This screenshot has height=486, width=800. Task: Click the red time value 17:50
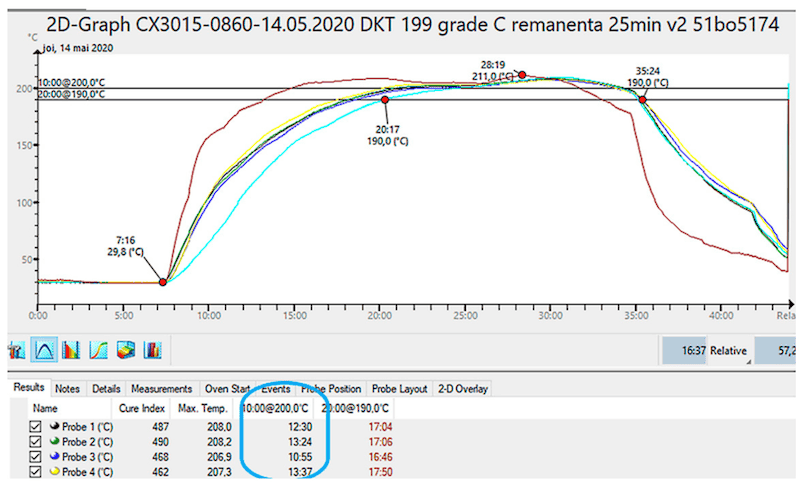tap(380, 473)
